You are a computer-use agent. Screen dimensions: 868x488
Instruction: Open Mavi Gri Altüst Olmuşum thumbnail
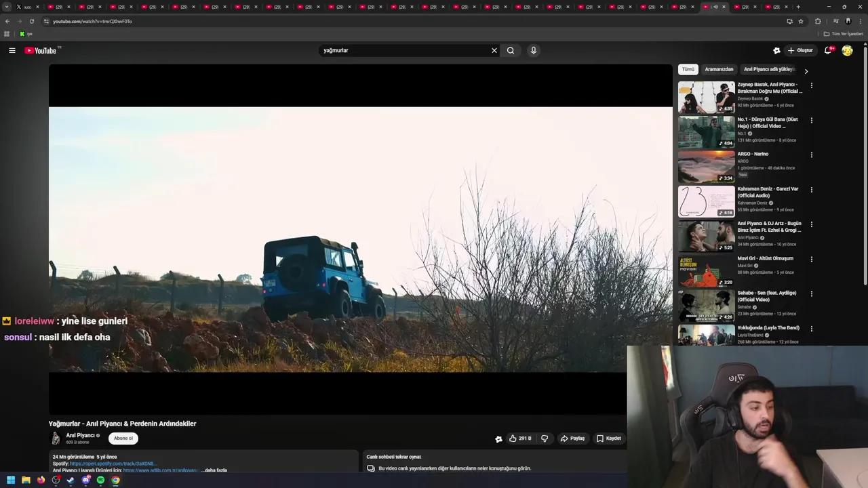[x=706, y=271]
